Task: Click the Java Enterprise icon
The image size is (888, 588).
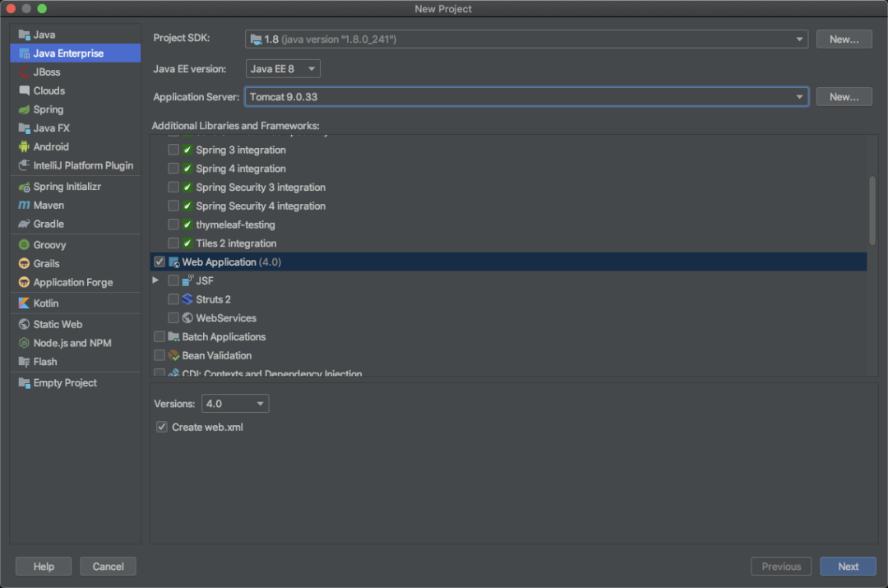Action: click(24, 53)
